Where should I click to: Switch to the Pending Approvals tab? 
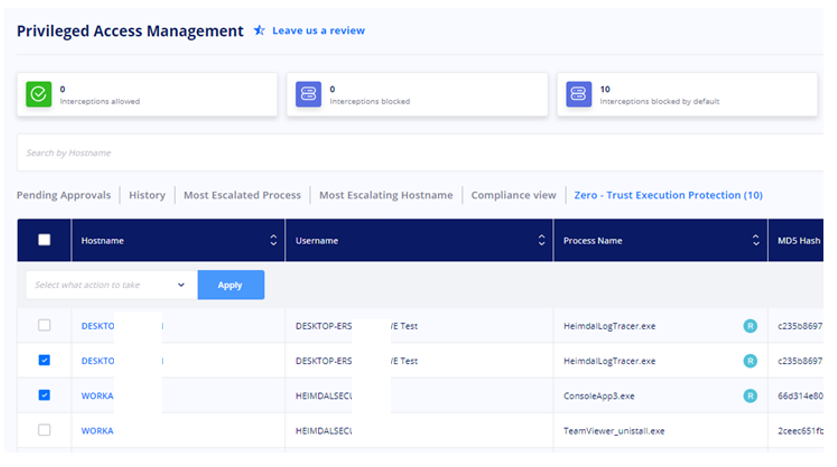click(x=64, y=195)
